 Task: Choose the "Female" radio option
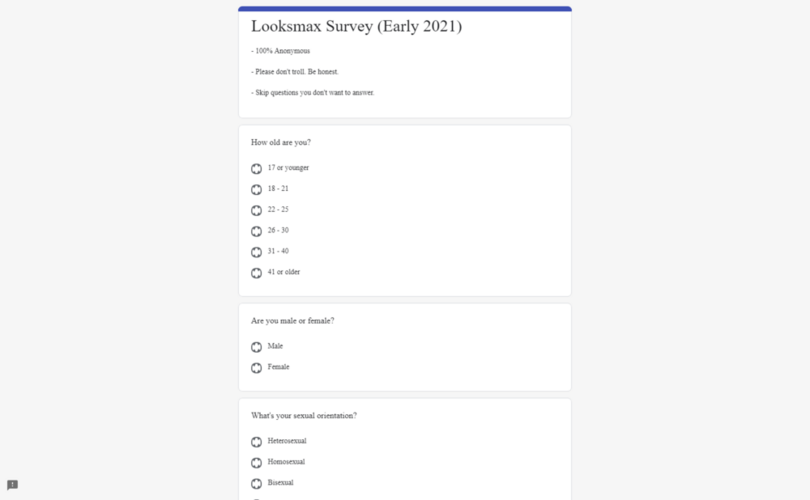[257, 368]
